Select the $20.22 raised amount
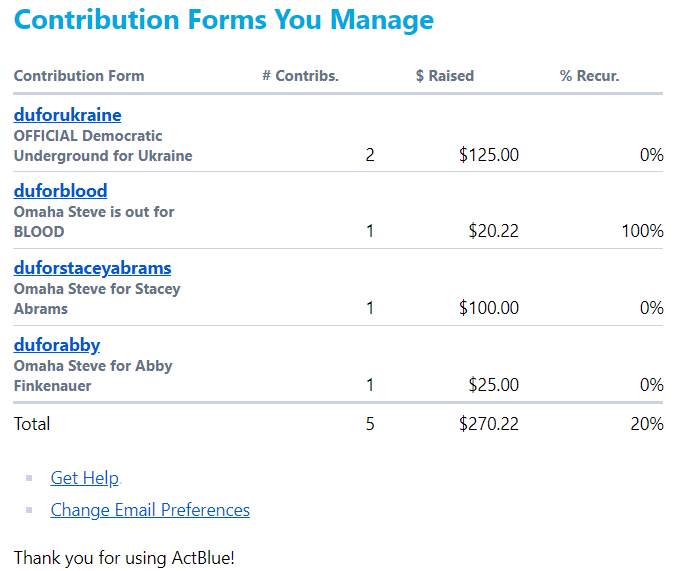The height and width of the screenshot is (571, 679). click(493, 231)
